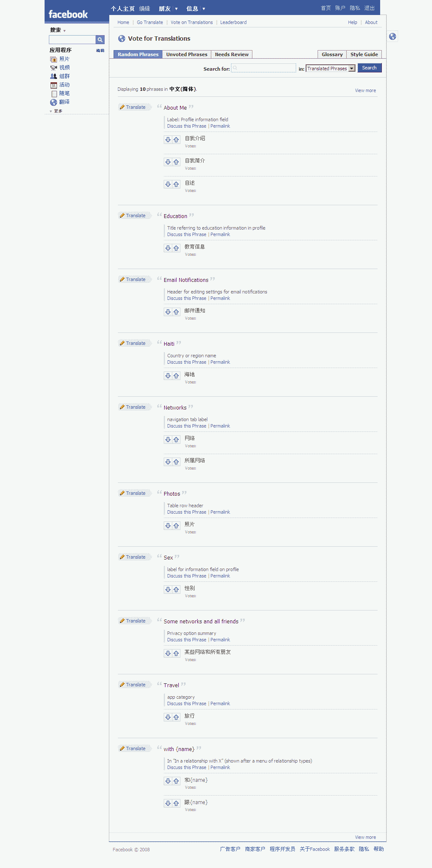This screenshot has height=868, width=432.
Task: Vote down the 自我介绍 translation
Action: pyautogui.click(x=168, y=140)
